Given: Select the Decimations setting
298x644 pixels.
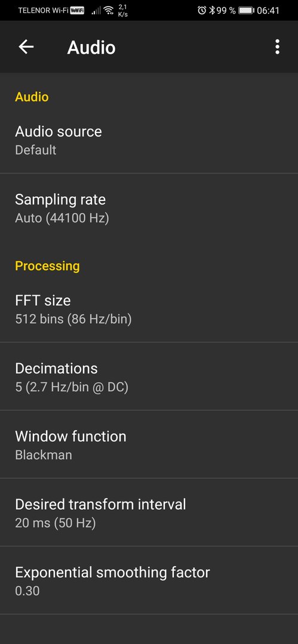Looking at the screenshot, I should [x=149, y=377].
